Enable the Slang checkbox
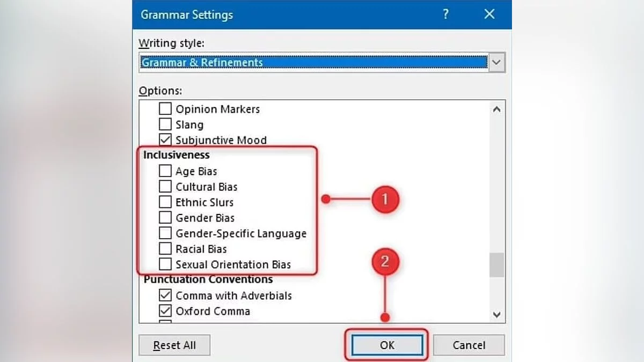This screenshot has width=644, height=362. 165,124
